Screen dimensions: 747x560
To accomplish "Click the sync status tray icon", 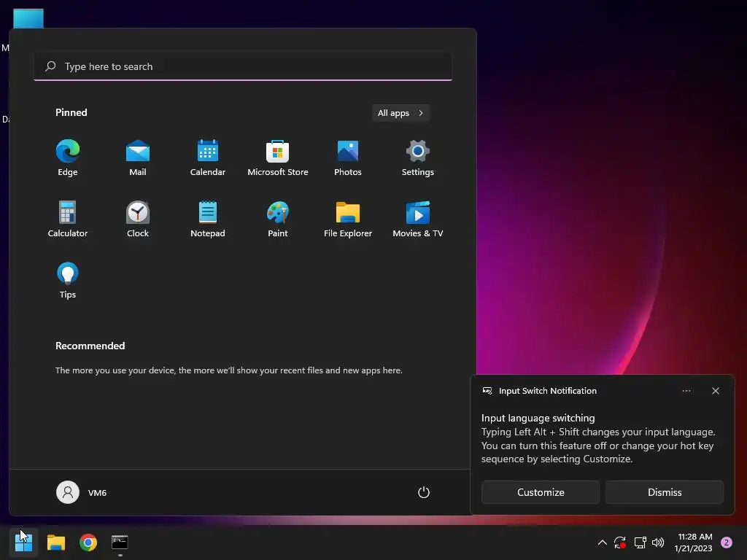I will coord(620,542).
